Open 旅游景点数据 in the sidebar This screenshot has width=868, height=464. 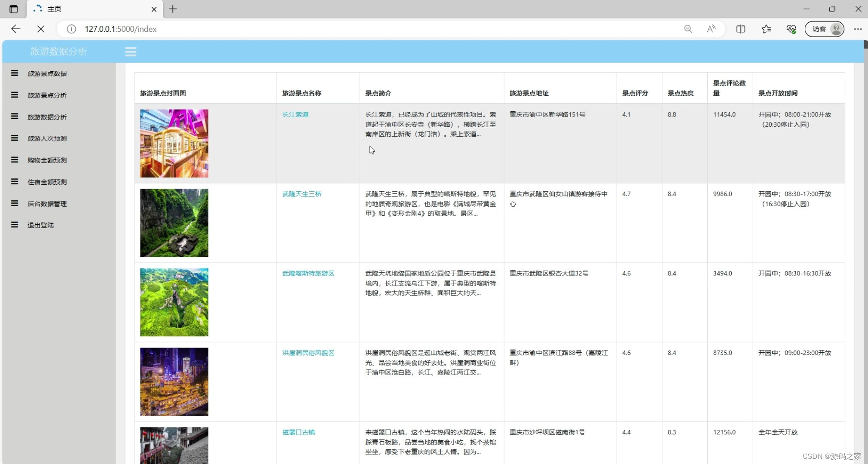[47, 73]
